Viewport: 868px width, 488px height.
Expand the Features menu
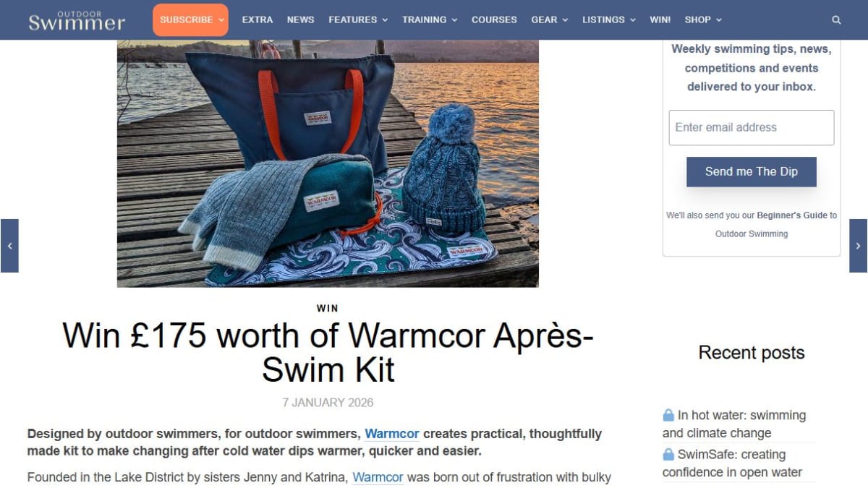tap(358, 20)
